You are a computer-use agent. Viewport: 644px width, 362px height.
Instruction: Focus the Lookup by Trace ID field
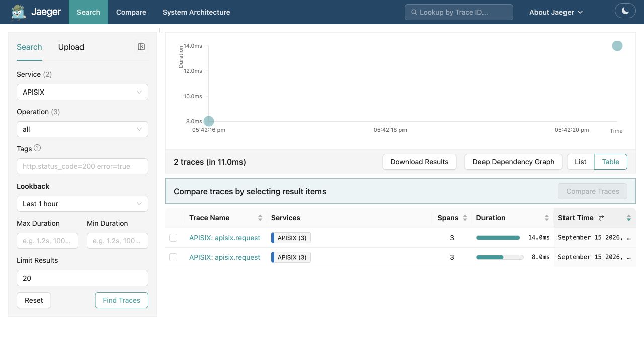click(x=459, y=12)
